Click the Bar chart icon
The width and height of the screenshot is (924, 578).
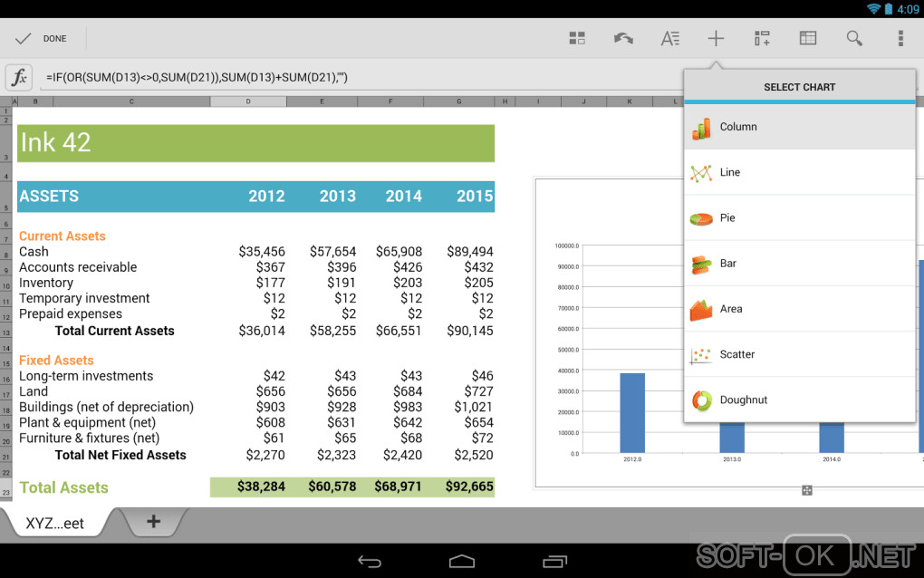[701, 265]
